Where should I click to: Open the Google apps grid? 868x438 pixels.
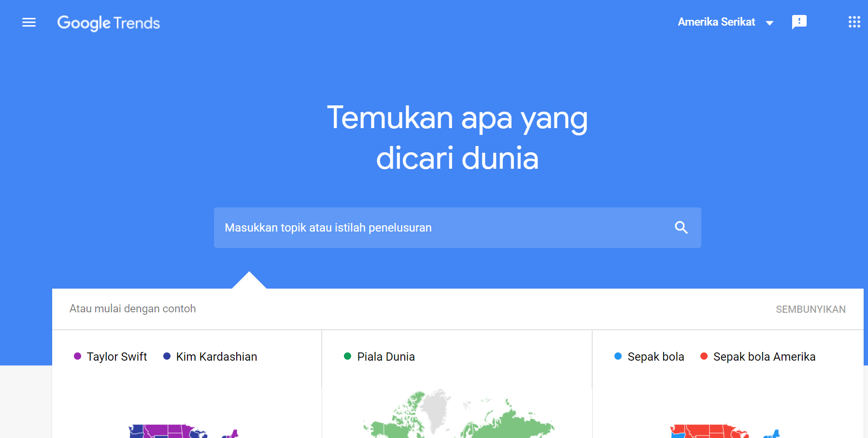coord(854,22)
